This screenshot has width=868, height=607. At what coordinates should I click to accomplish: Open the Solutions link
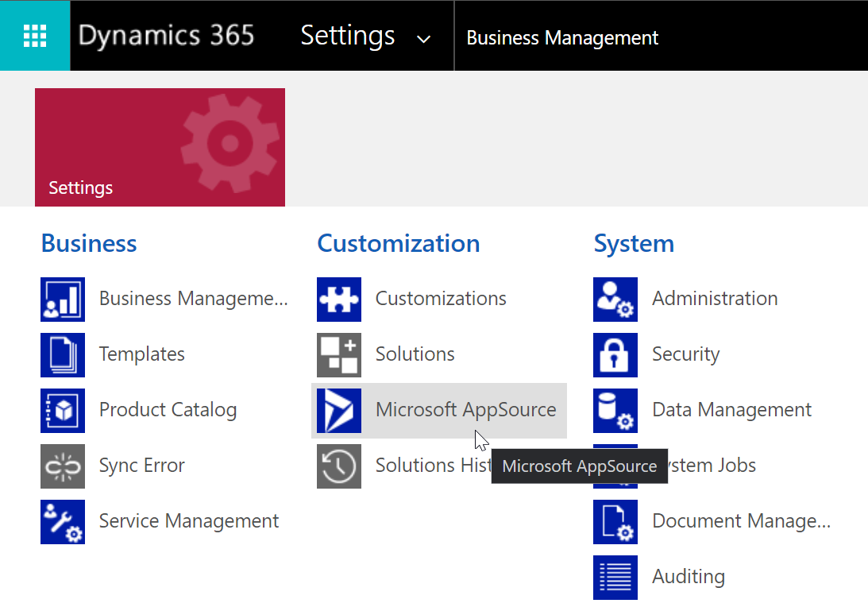tap(415, 354)
